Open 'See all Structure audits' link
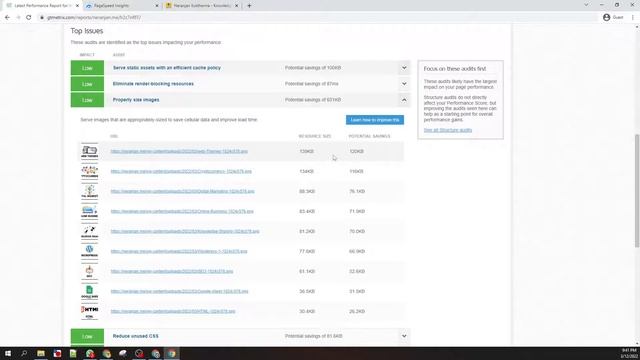The width and height of the screenshot is (640, 360). 447,130
